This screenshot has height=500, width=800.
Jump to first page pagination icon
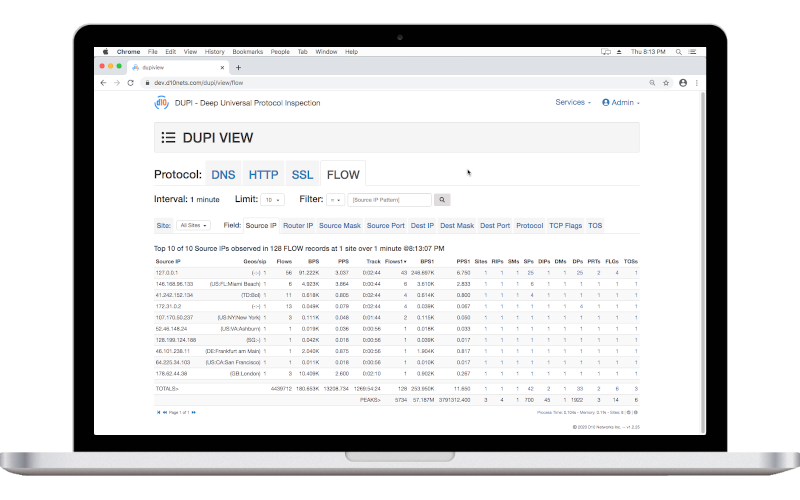coord(159,412)
